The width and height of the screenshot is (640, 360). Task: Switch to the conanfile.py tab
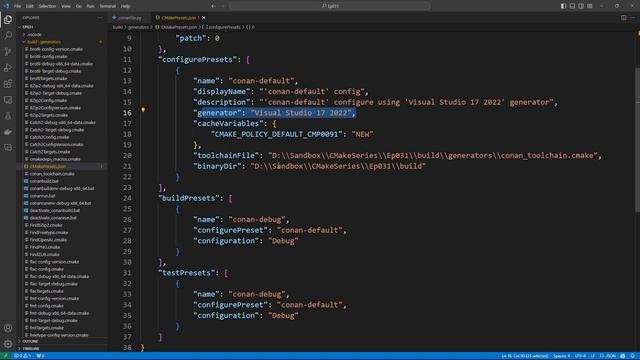tap(129, 18)
